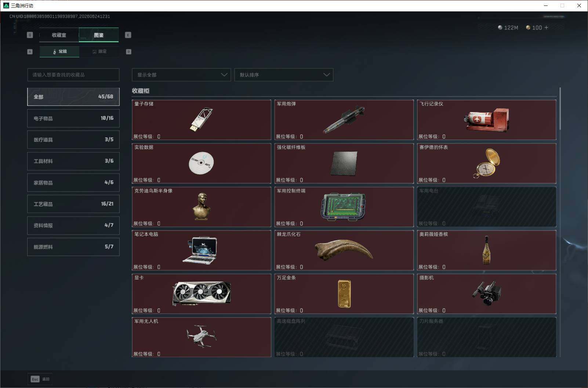
Task: Click the 量子存储 storage stick icon
Action: click(x=201, y=119)
